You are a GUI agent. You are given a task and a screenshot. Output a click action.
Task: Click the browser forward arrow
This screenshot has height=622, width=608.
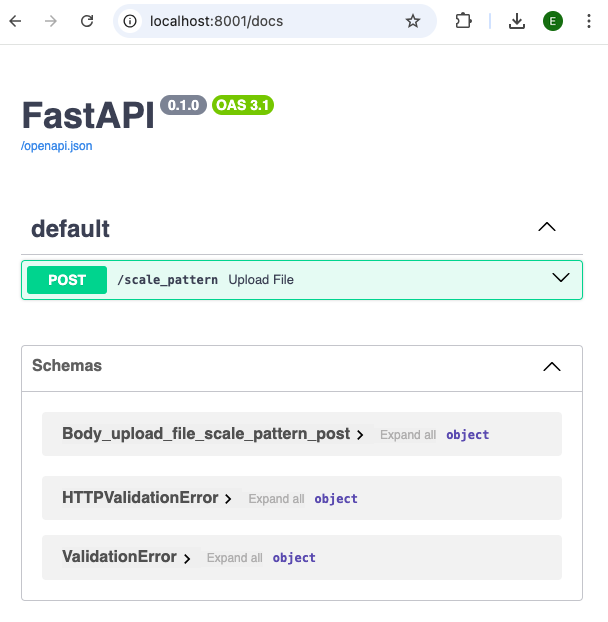pos(51,21)
